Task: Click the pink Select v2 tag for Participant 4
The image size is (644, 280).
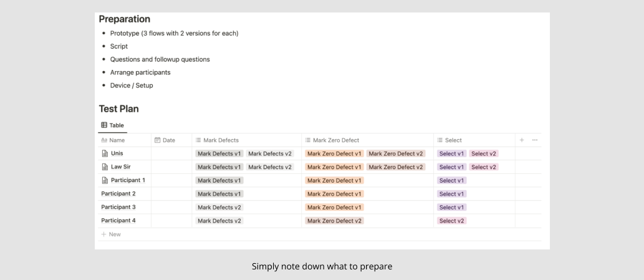Action: 452,221
